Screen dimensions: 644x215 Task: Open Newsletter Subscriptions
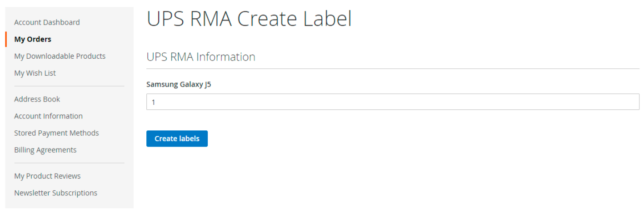click(x=55, y=193)
